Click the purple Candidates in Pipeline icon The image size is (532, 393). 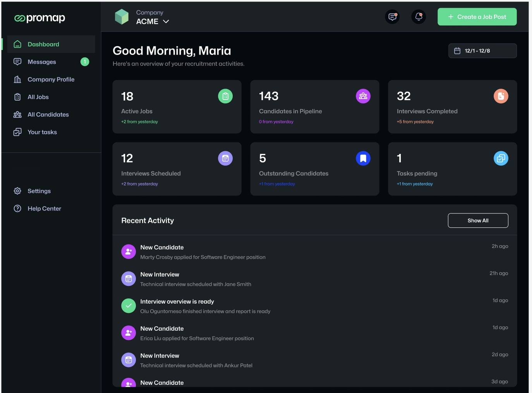(x=363, y=96)
